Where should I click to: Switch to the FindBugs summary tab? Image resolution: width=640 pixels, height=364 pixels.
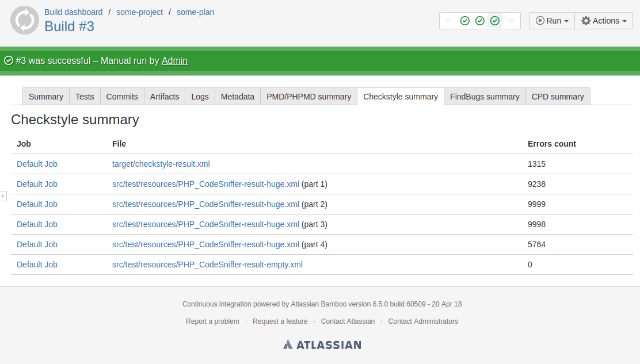coord(485,97)
